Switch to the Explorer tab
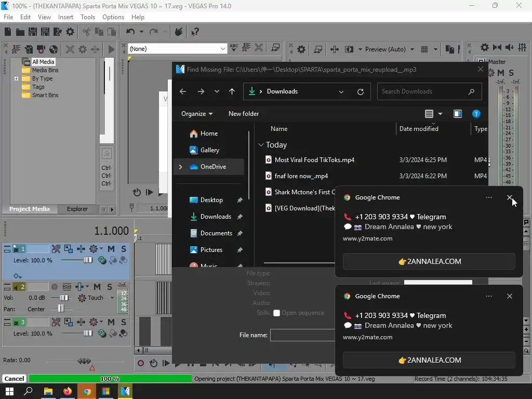Viewport: 532px width, 399px height. click(x=77, y=209)
